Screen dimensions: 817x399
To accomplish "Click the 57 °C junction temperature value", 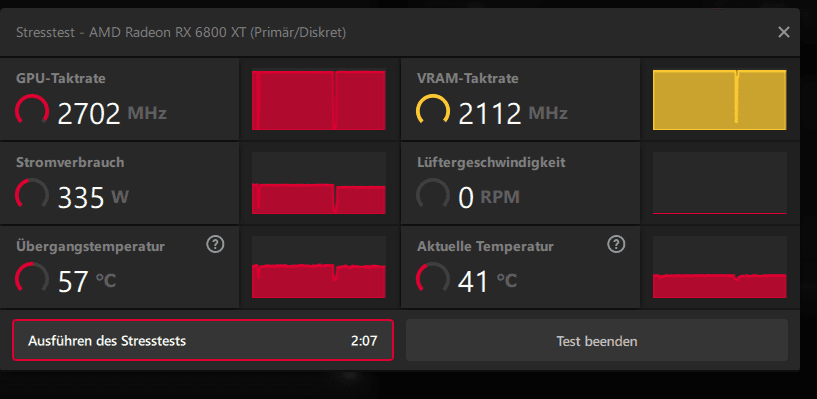I will pyautogui.click(x=87, y=281).
